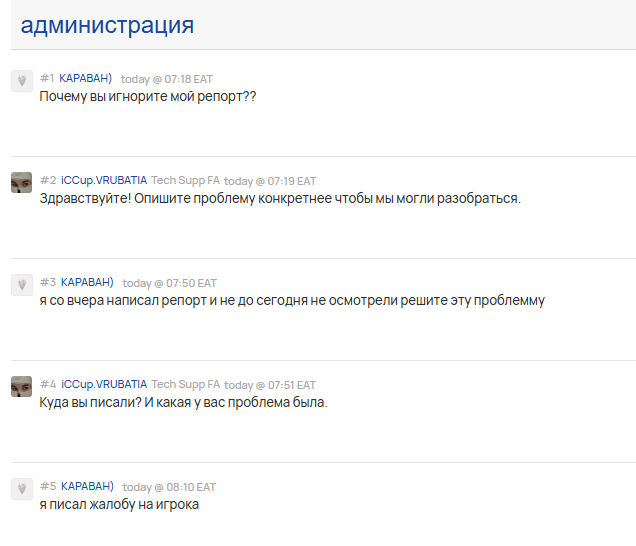
Task: Select message 'я писал жалобу на игрока'
Action: [x=119, y=505]
